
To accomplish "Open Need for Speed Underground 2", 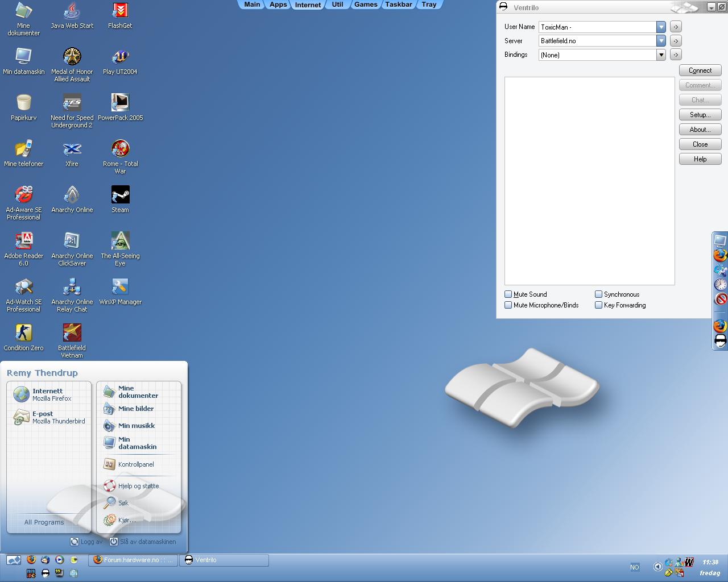I will click(x=72, y=110).
